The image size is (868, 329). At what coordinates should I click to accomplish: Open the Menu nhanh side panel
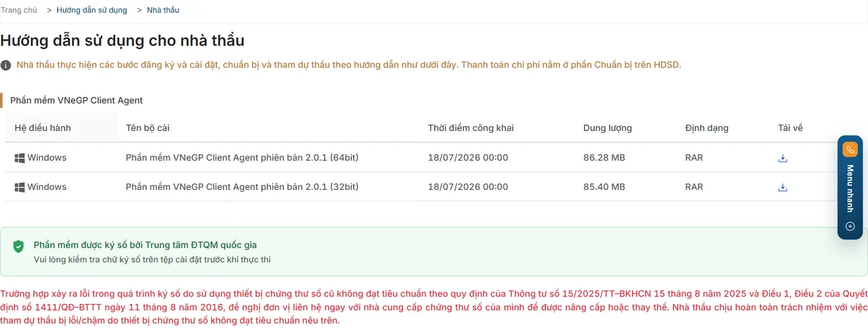(850, 188)
